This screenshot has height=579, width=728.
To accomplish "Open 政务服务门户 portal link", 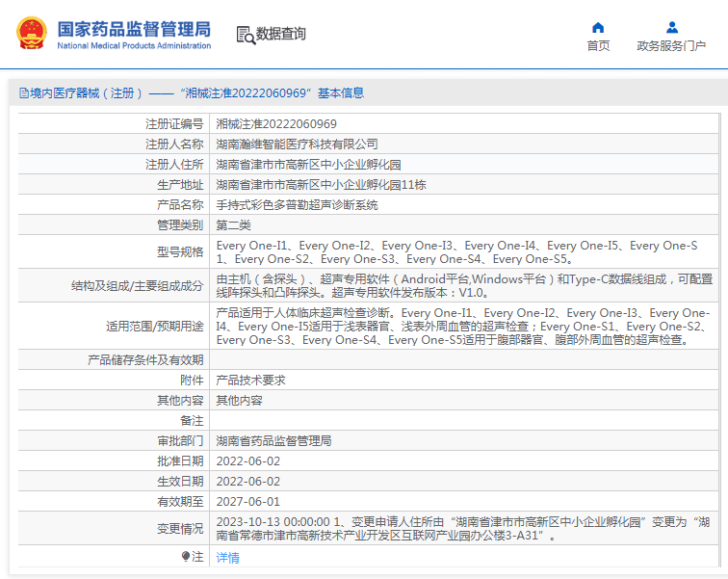I will (x=671, y=46).
